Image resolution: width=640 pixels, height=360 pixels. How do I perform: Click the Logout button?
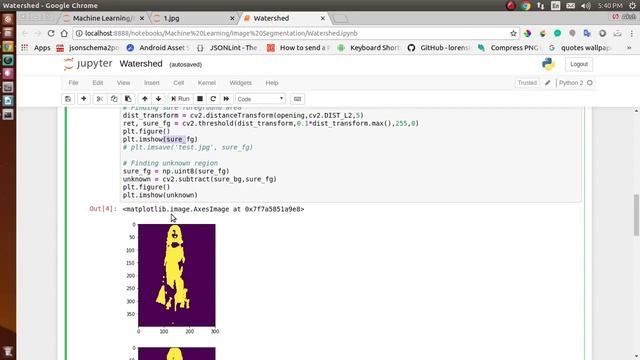click(579, 64)
